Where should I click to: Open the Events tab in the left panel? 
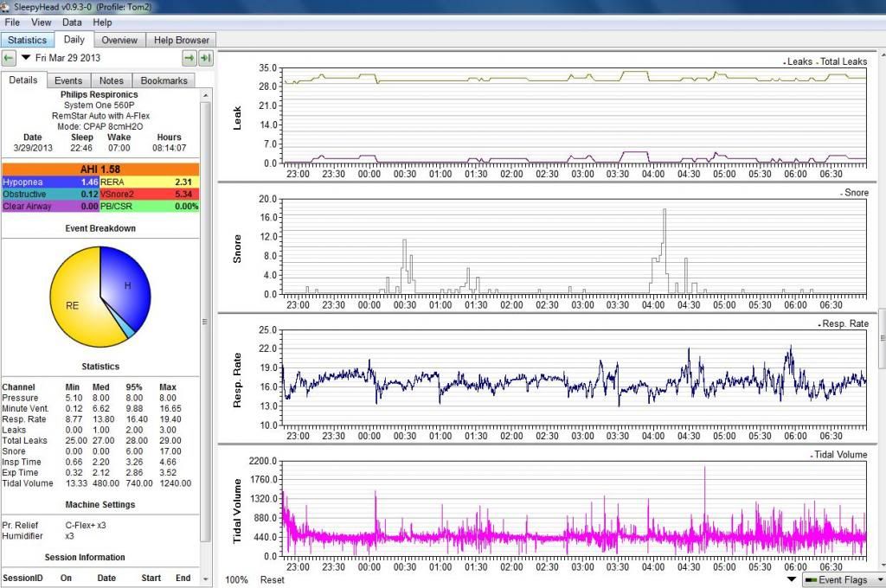(x=68, y=80)
